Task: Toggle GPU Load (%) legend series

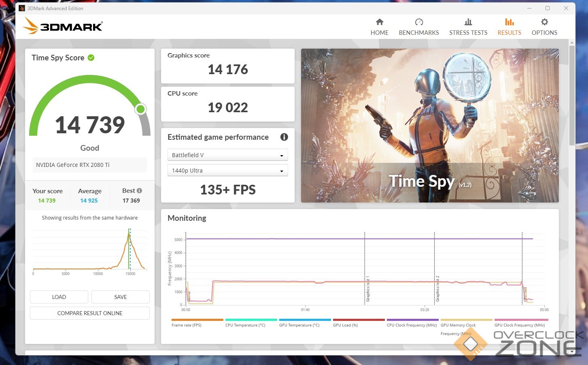Action: [x=345, y=325]
